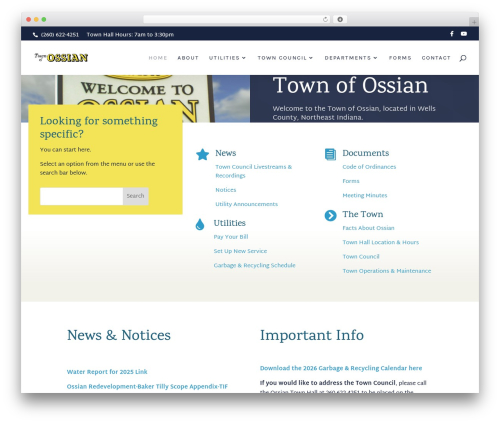
Task: Focus the search text field in yellow box
Action: point(82,196)
